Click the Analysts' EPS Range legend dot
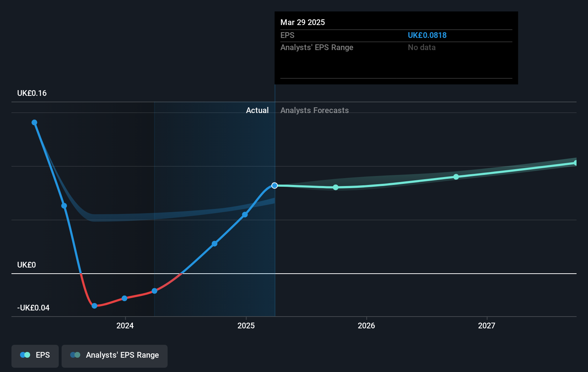The image size is (588, 372). (x=75, y=355)
